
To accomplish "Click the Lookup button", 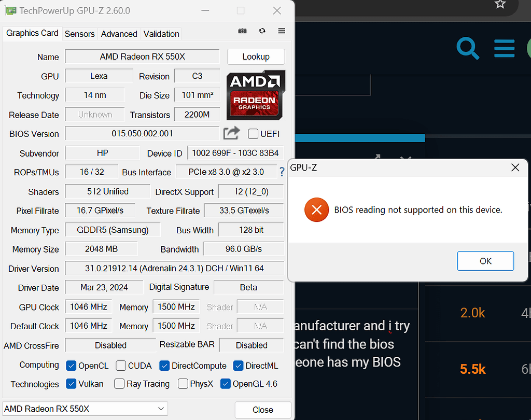I will [x=256, y=57].
